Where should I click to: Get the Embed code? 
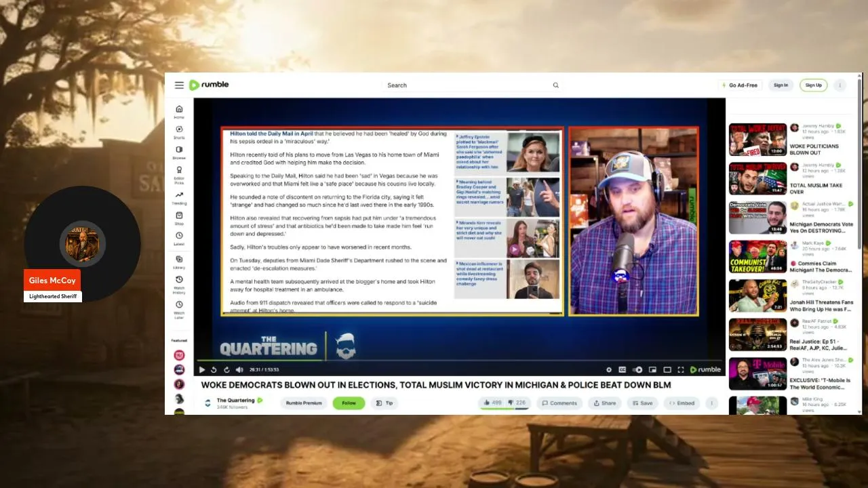coord(682,403)
